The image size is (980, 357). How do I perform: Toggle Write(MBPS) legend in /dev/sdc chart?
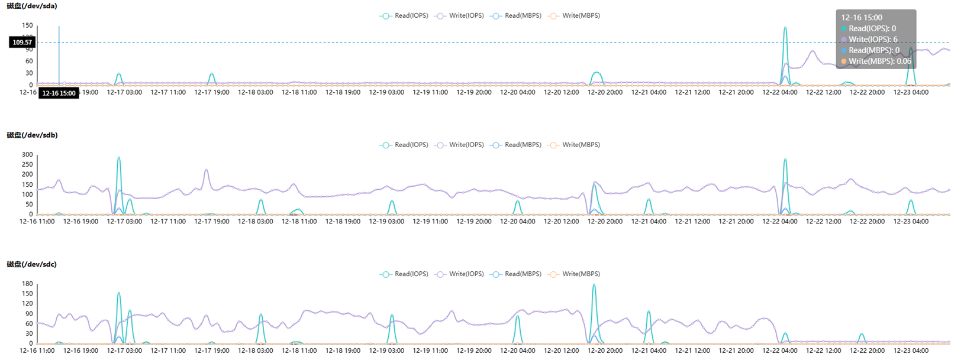(573, 274)
